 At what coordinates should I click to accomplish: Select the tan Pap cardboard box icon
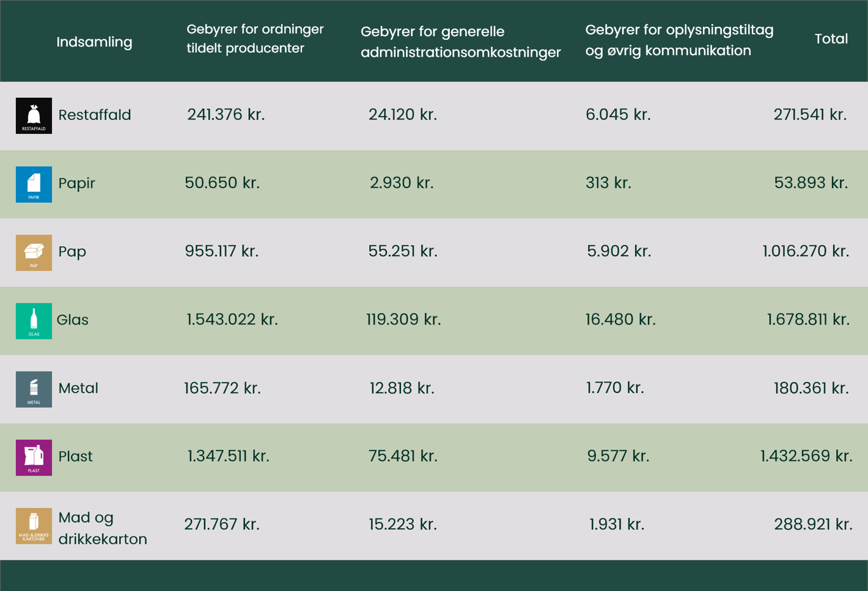[x=34, y=252]
